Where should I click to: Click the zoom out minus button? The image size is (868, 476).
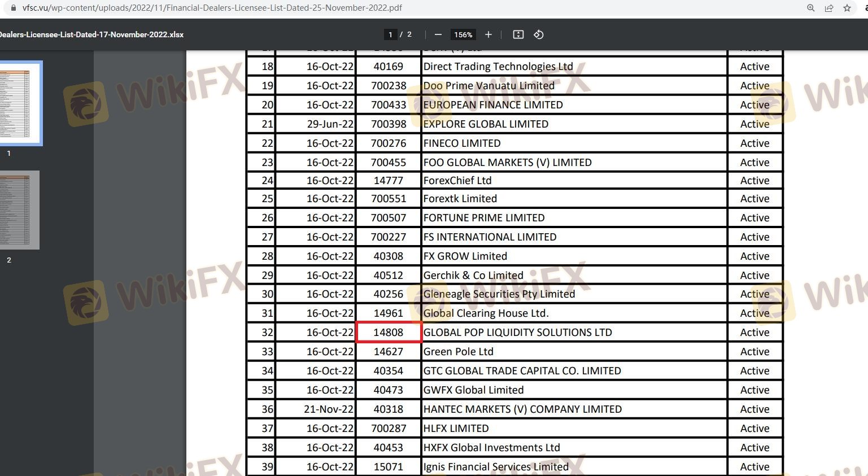click(438, 34)
